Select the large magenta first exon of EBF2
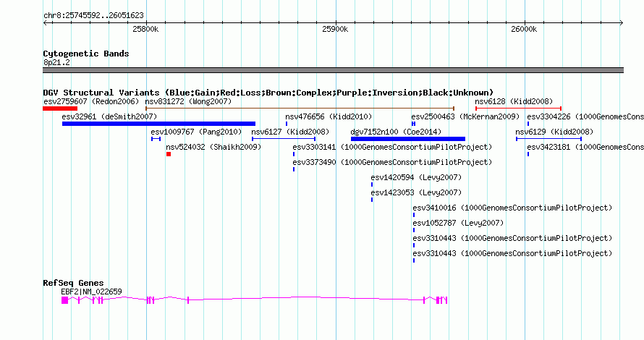The image size is (644, 340). (x=64, y=300)
